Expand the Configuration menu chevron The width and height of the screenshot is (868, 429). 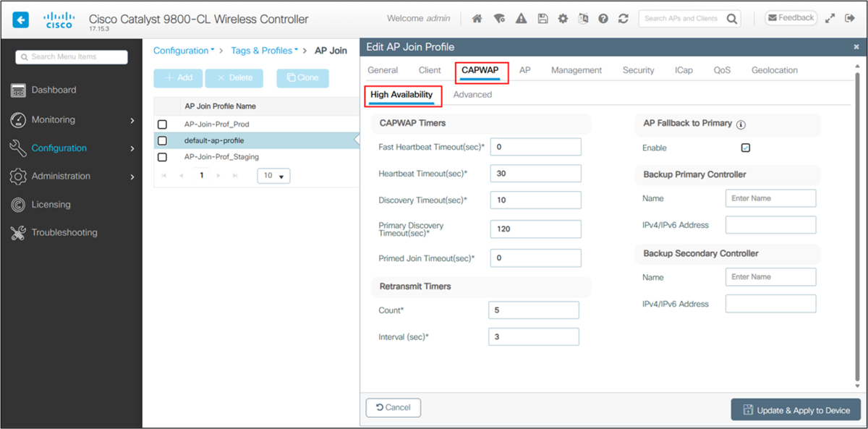(x=132, y=148)
